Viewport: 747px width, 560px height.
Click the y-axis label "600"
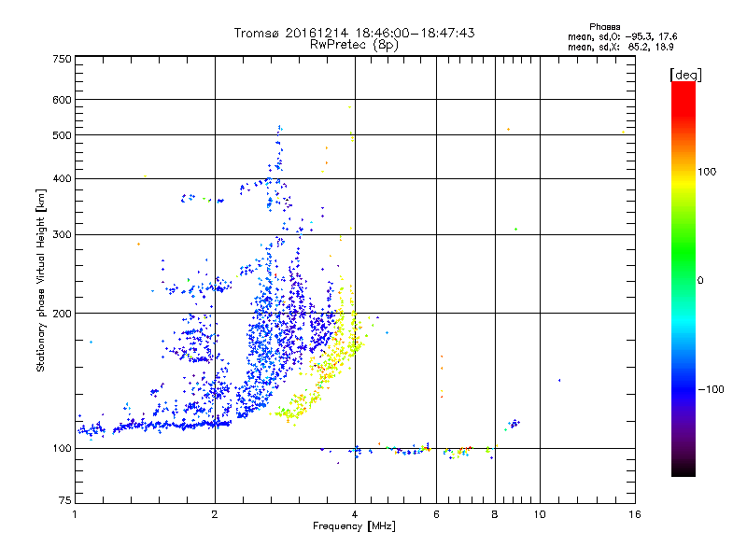pos(62,100)
